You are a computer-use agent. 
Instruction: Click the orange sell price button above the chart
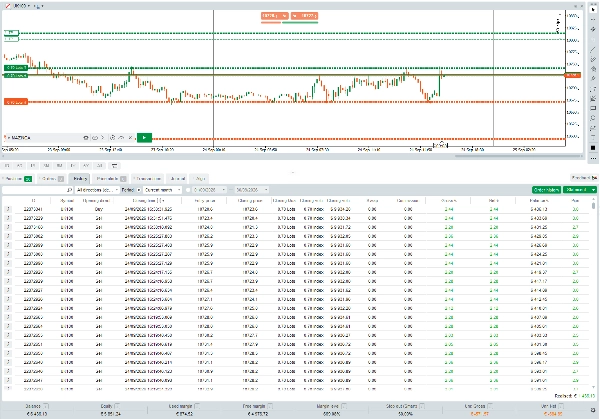[274, 16]
